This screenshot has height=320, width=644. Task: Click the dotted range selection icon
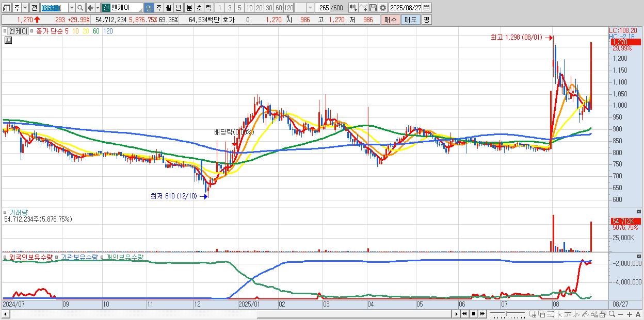(550, 314)
